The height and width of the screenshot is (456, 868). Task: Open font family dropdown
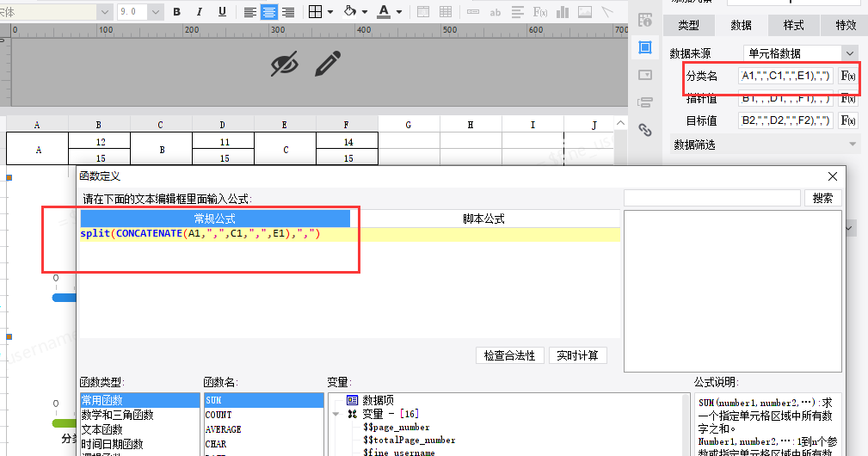coord(105,12)
